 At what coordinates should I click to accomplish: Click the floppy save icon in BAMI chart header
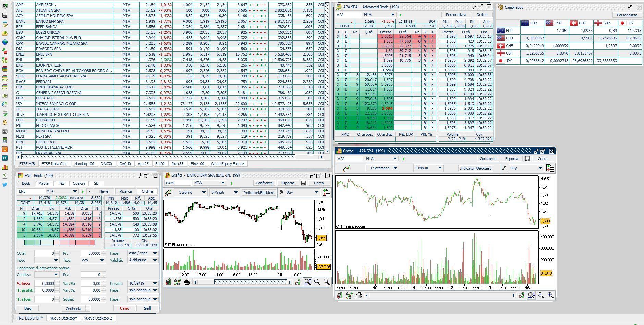[x=304, y=183]
